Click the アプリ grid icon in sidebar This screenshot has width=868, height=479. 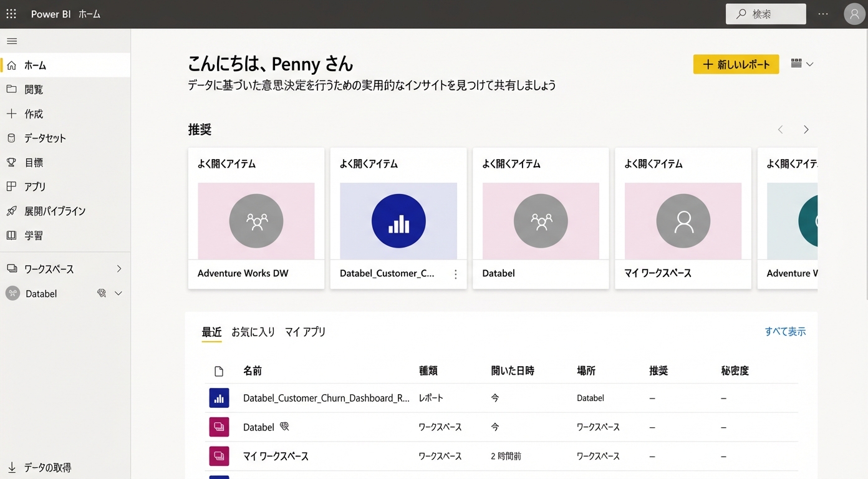(11, 186)
